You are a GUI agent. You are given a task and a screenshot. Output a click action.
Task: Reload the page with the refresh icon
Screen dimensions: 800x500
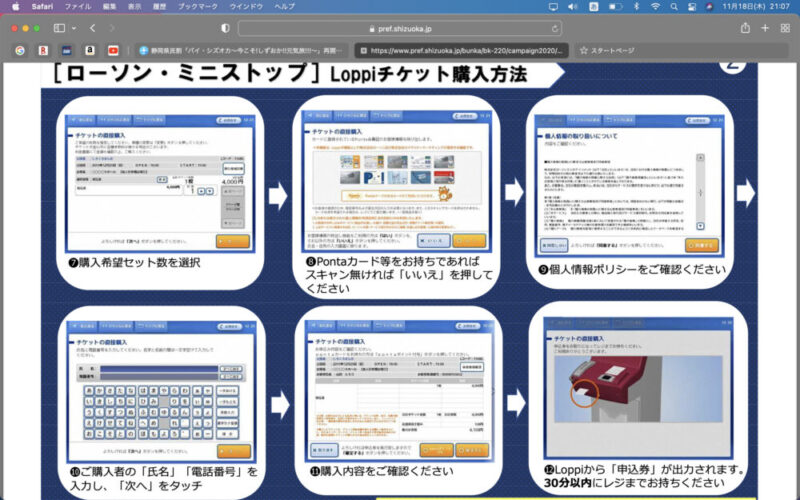555,29
